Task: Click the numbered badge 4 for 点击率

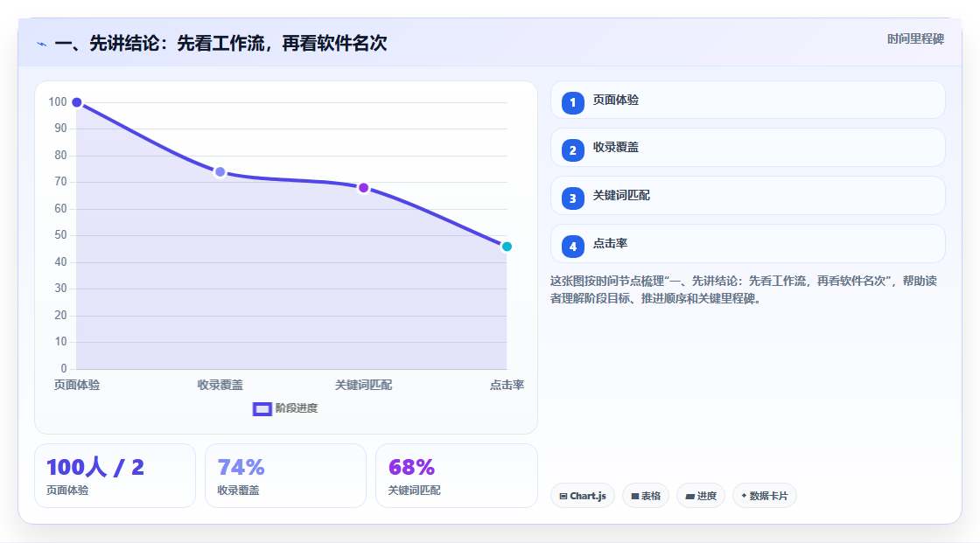Action: (572, 247)
